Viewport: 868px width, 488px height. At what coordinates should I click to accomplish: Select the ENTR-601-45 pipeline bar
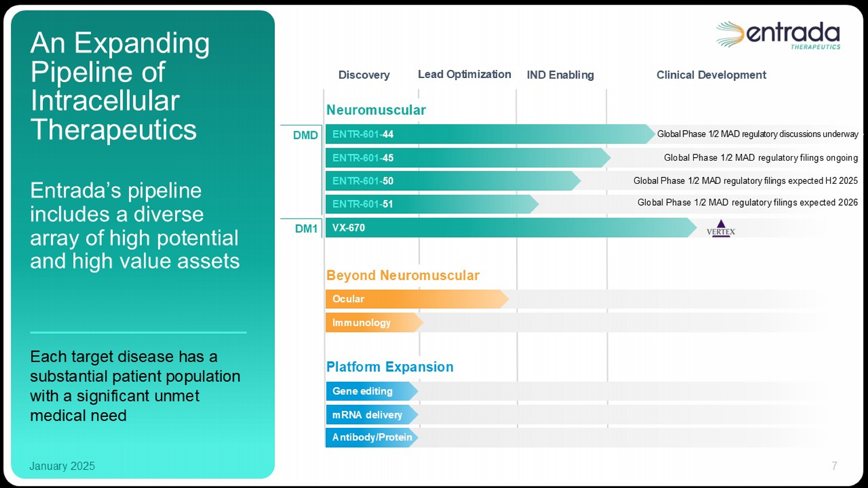click(x=467, y=158)
